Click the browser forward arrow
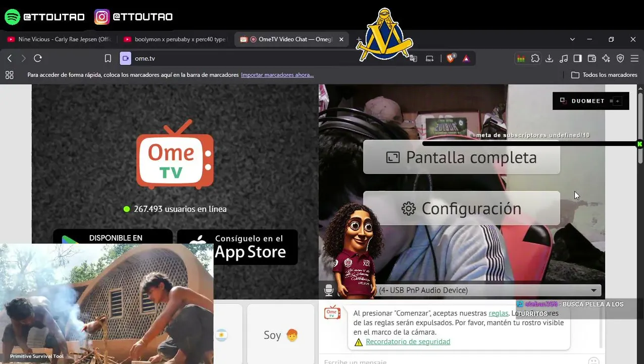Image resolution: width=644 pixels, height=364 pixels. coord(23,59)
